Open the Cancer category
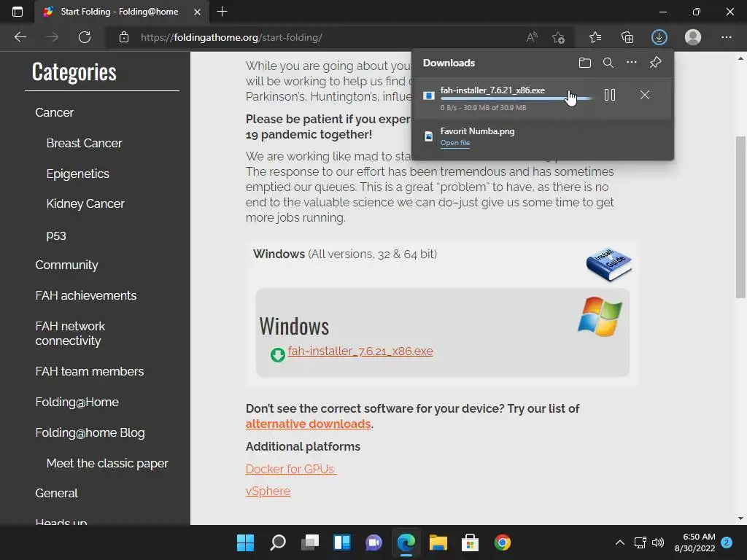Screen dimensions: 747x560 click(x=54, y=112)
